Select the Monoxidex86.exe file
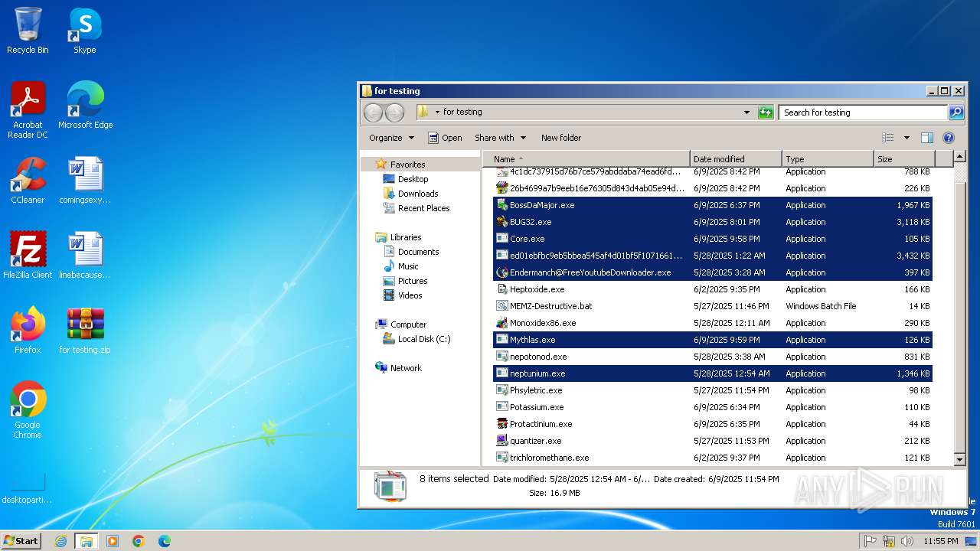The height and width of the screenshot is (551, 980). [x=713, y=323]
